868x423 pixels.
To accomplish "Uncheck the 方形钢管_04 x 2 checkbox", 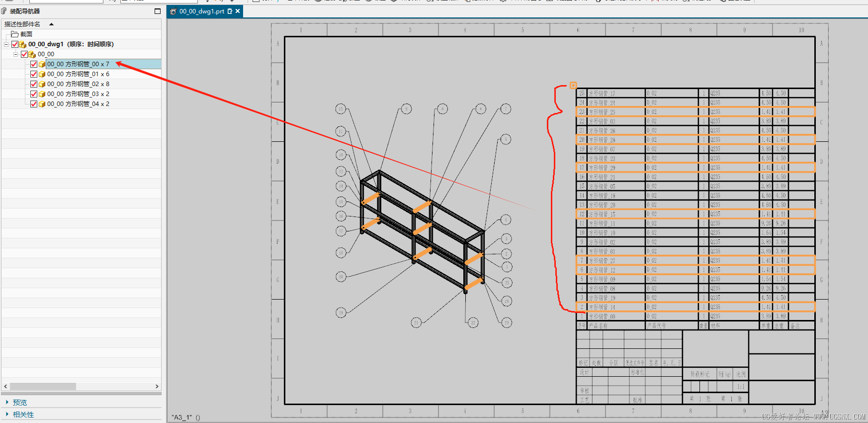I will click(34, 104).
